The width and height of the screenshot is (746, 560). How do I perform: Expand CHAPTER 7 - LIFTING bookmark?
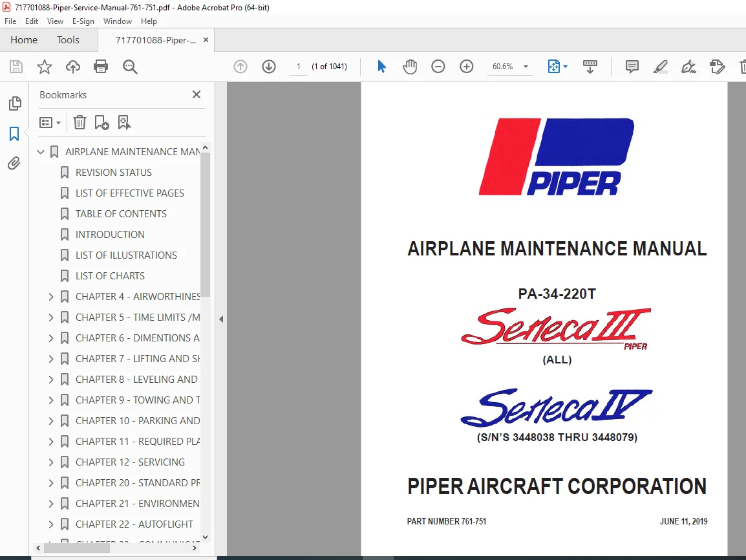click(x=51, y=359)
